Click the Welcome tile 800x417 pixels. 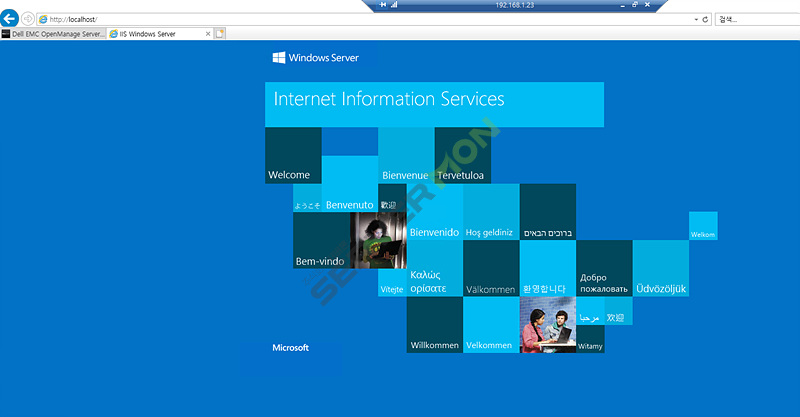(x=293, y=155)
